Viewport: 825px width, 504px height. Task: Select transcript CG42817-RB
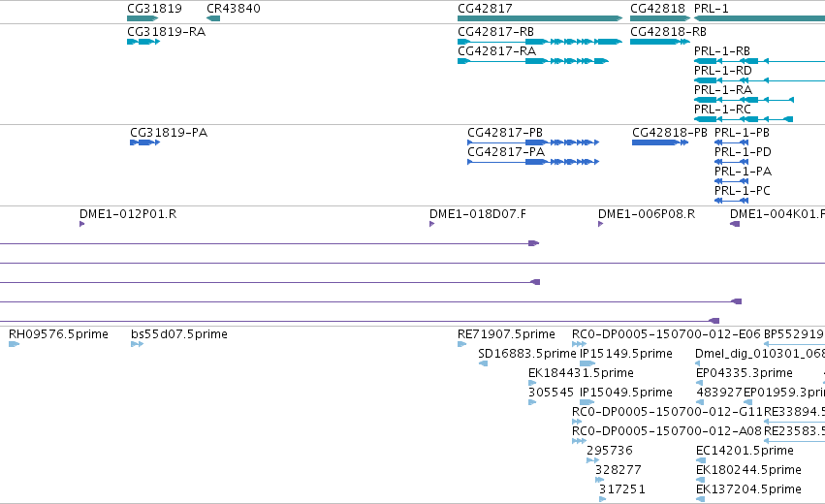540,42
